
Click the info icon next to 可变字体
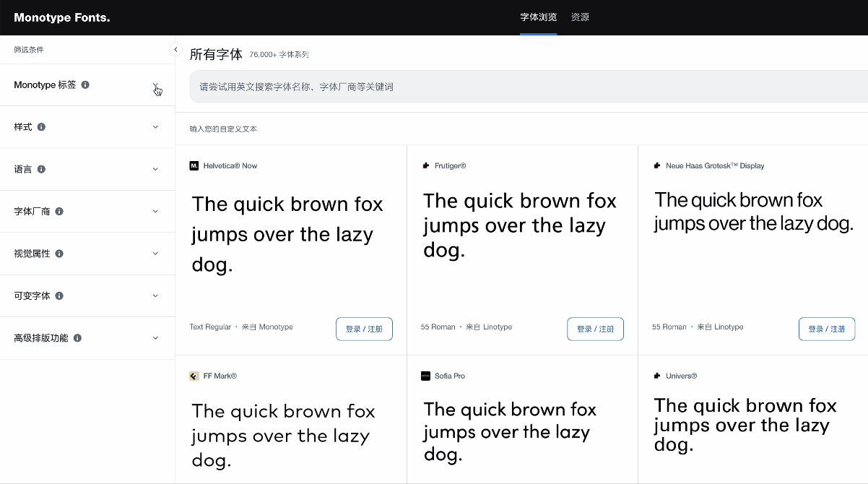[59, 296]
